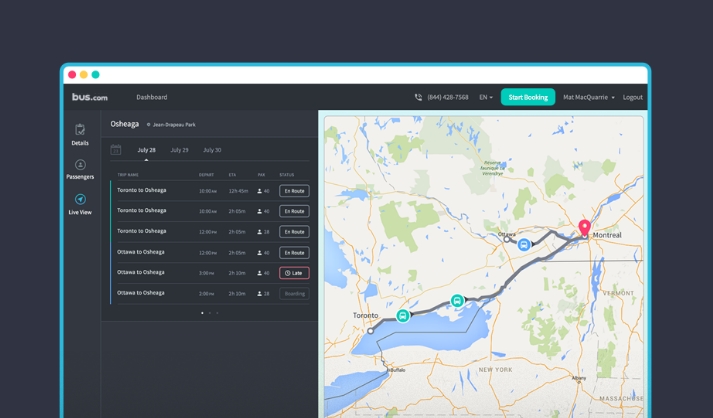
Task: Click the calendar icon beside July 28
Action: point(116,150)
